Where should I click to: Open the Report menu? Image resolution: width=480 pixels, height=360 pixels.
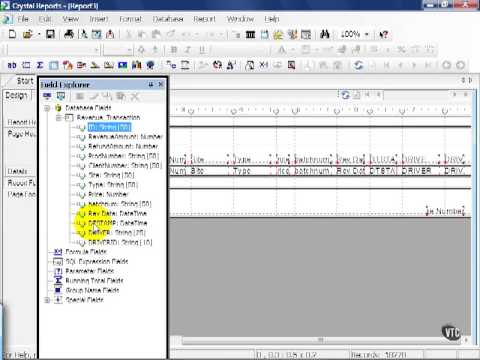[204, 19]
